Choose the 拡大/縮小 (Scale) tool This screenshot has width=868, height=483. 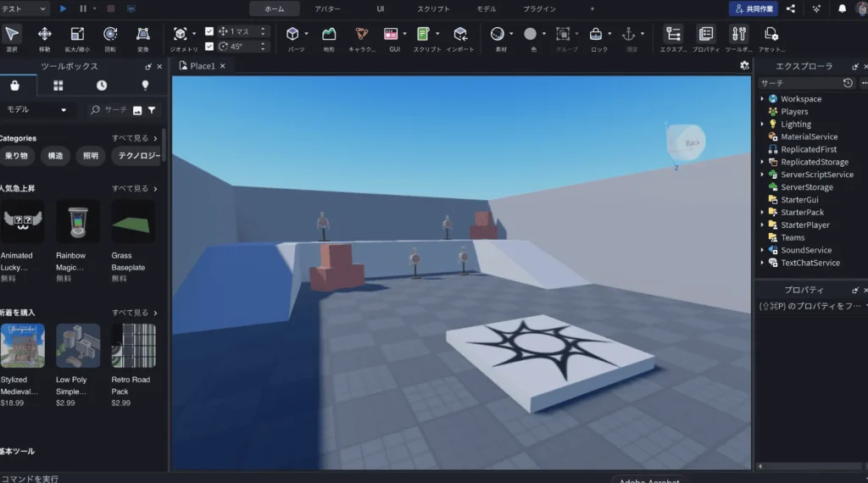pos(77,34)
